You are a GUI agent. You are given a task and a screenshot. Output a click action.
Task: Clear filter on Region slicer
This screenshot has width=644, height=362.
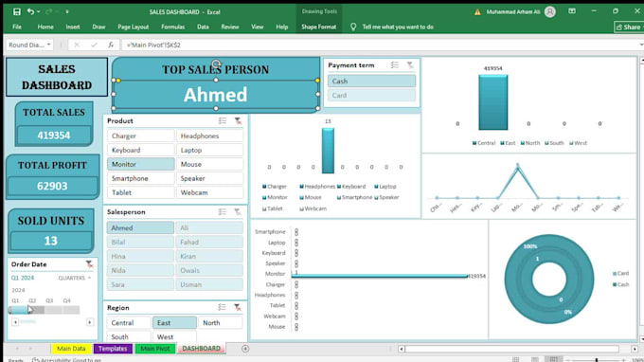click(238, 307)
